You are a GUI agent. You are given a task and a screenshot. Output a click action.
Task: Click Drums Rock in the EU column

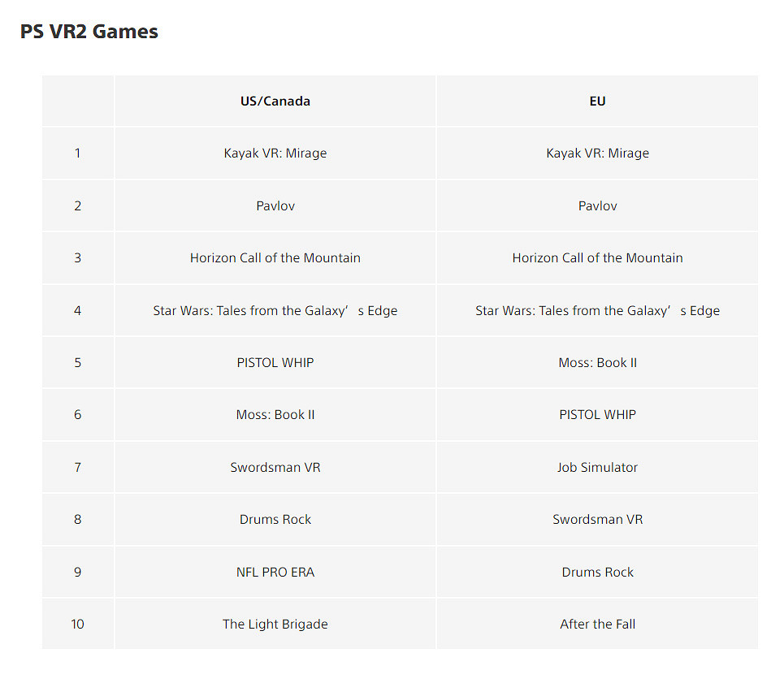click(597, 573)
